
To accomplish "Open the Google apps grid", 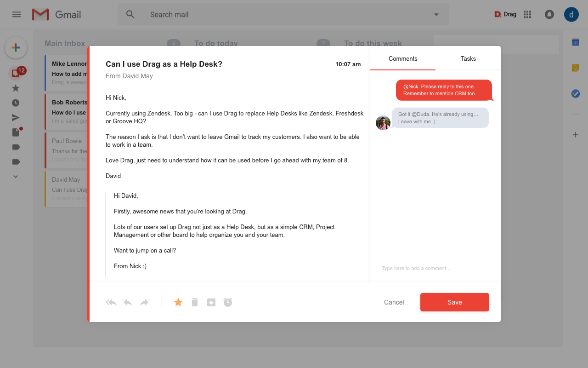I will (527, 14).
